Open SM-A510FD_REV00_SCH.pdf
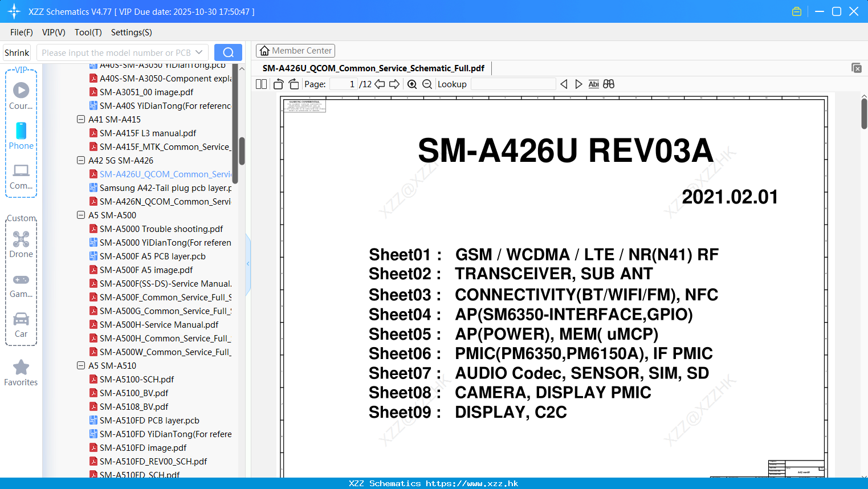This screenshot has width=868, height=489. tap(148, 462)
